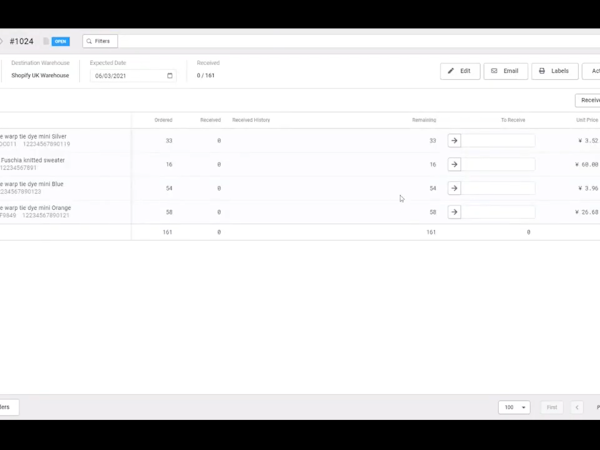The height and width of the screenshot is (450, 600).
Task: Fill remaining arrow for Blue mini row
Action: (x=454, y=188)
